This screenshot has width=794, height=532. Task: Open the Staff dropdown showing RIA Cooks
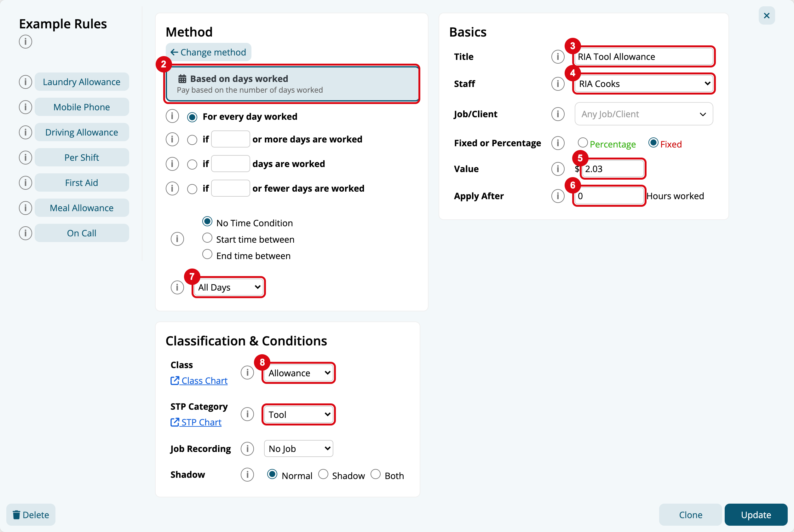pos(644,84)
